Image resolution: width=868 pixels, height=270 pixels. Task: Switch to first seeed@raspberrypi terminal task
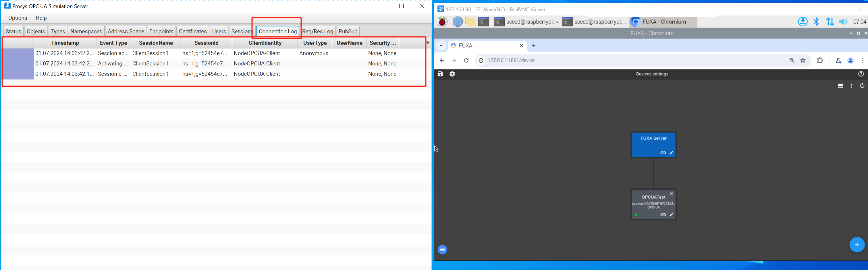point(526,22)
